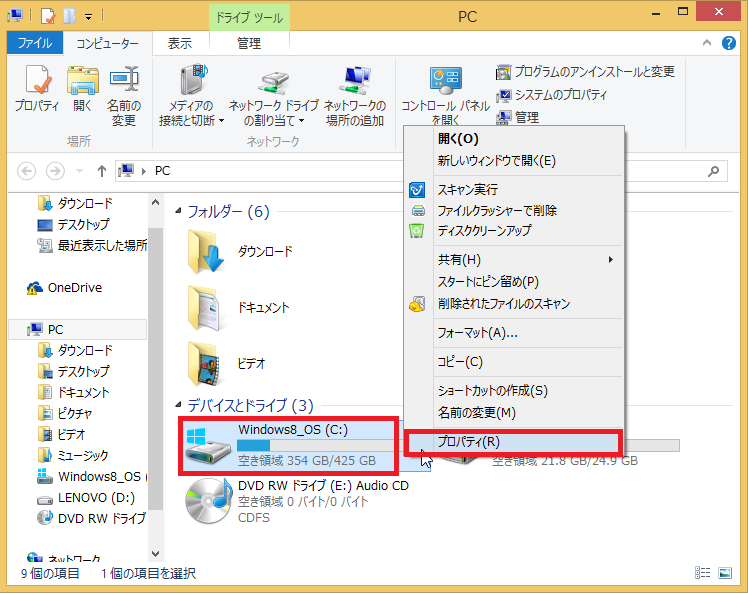Click the Up one level arrow
Image resolution: width=748 pixels, height=593 pixels.
click(x=102, y=171)
